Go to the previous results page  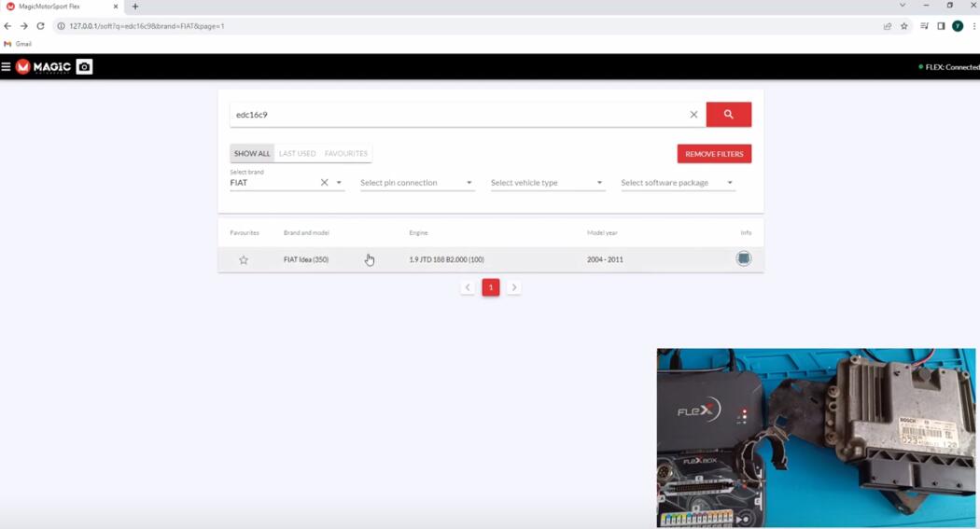coord(468,287)
